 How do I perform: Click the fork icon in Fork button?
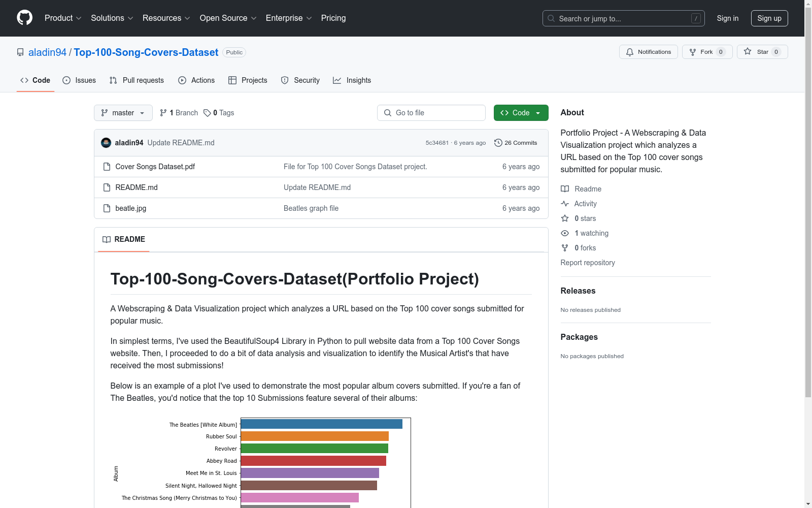tap(693, 52)
